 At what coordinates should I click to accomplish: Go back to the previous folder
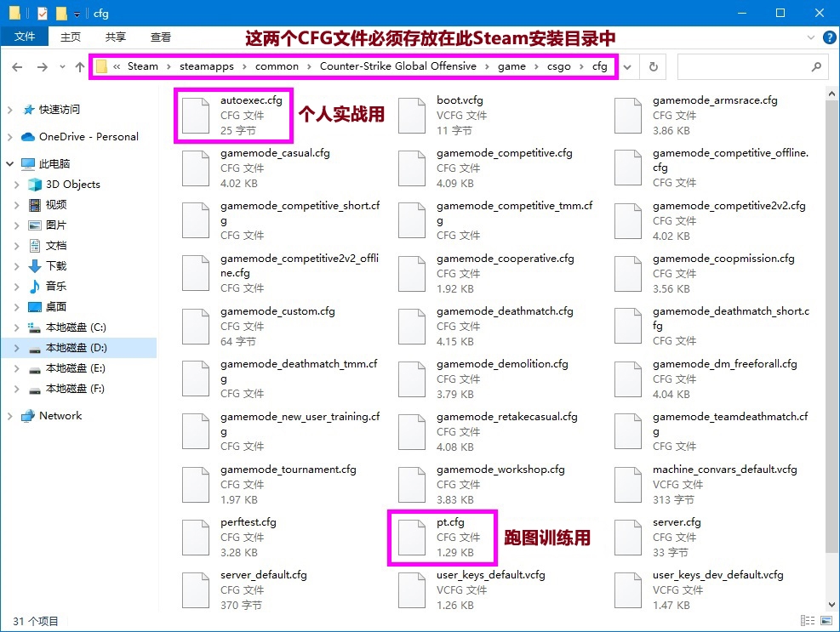click(17, 67)
